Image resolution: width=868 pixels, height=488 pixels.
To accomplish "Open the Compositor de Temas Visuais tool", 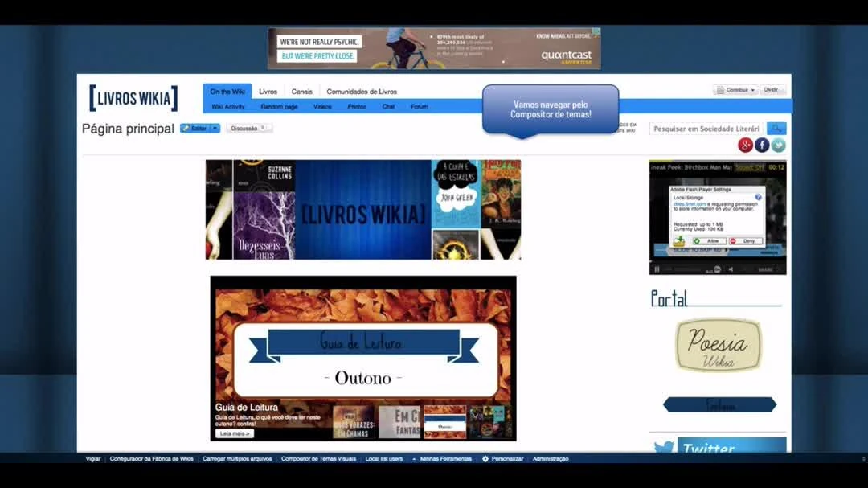I will pyautogui.click(x=319, y=458).
